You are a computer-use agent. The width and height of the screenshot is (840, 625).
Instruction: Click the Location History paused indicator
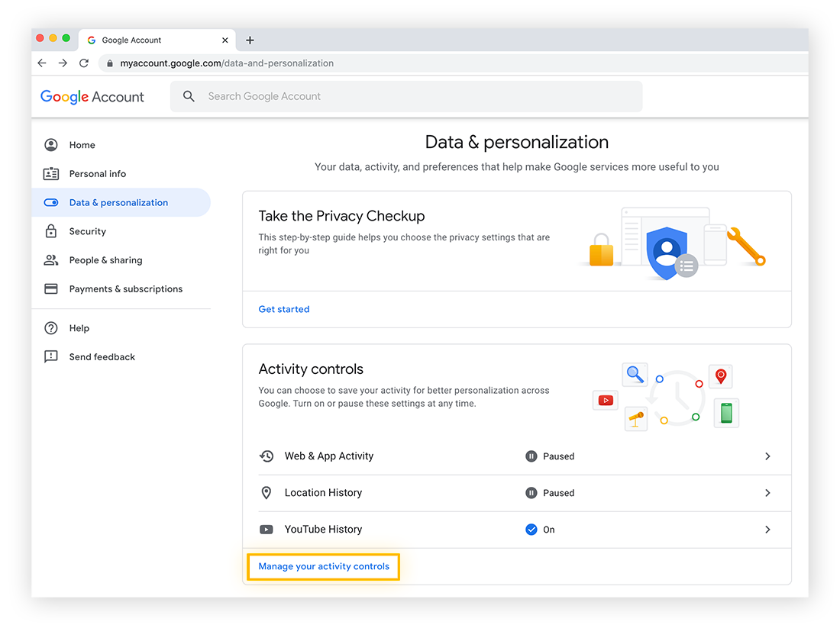[x=531, y=493]
